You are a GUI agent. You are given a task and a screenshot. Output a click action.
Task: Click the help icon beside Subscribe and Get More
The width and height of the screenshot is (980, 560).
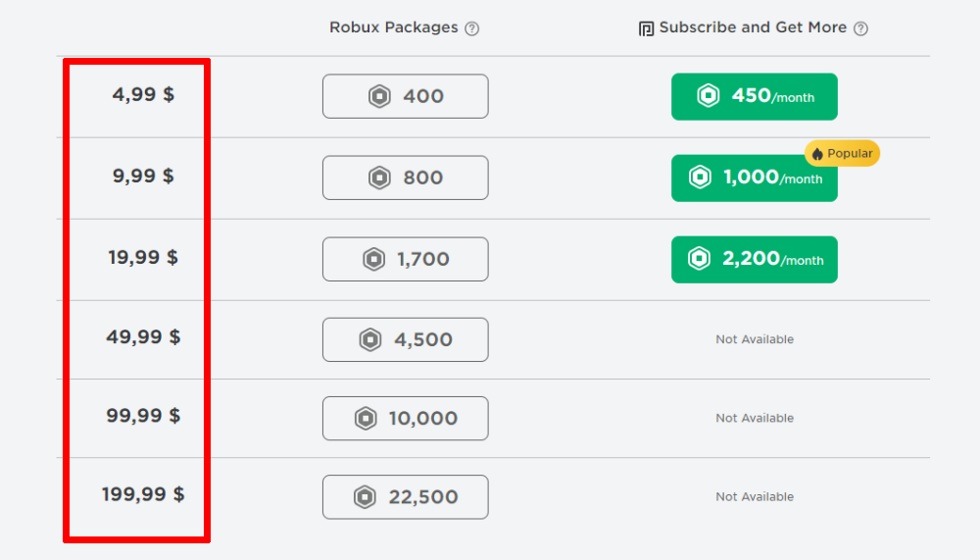[861, 28]
